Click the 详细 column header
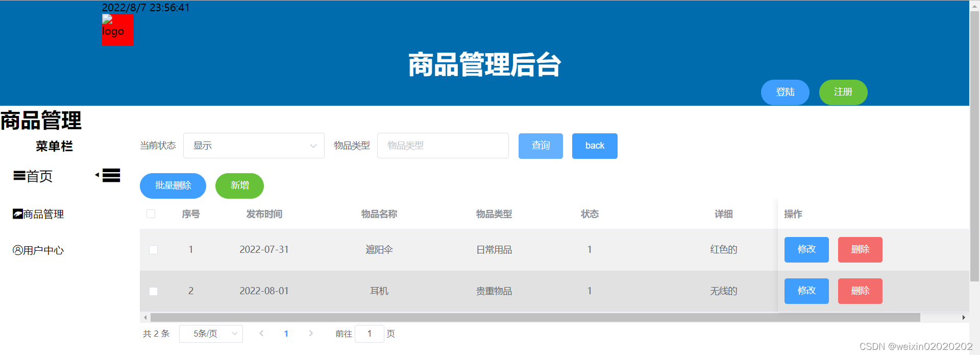 (724, 214)
